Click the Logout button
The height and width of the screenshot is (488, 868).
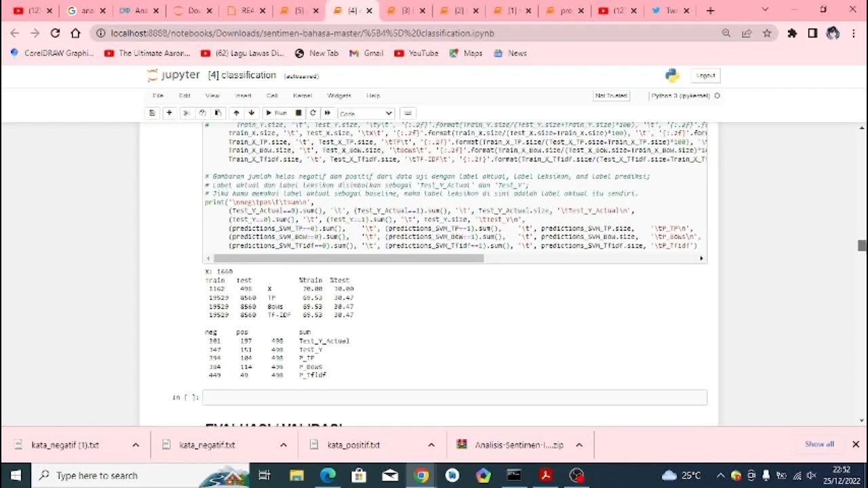pos(705,75)
